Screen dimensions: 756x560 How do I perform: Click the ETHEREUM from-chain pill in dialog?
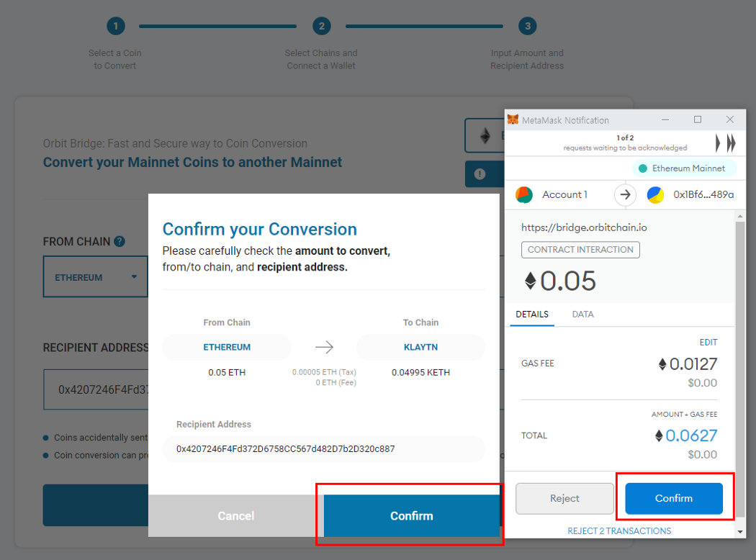click(x=227, y=347)
